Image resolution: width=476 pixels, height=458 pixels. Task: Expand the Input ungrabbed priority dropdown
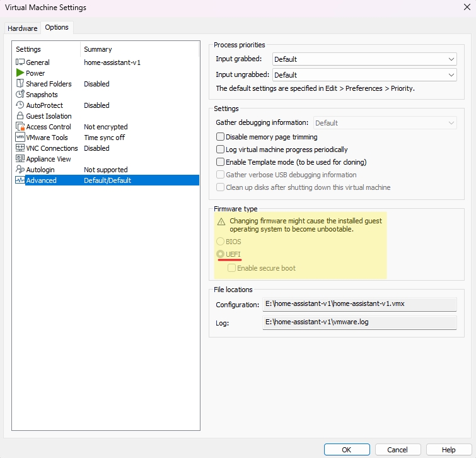(364, 75)
